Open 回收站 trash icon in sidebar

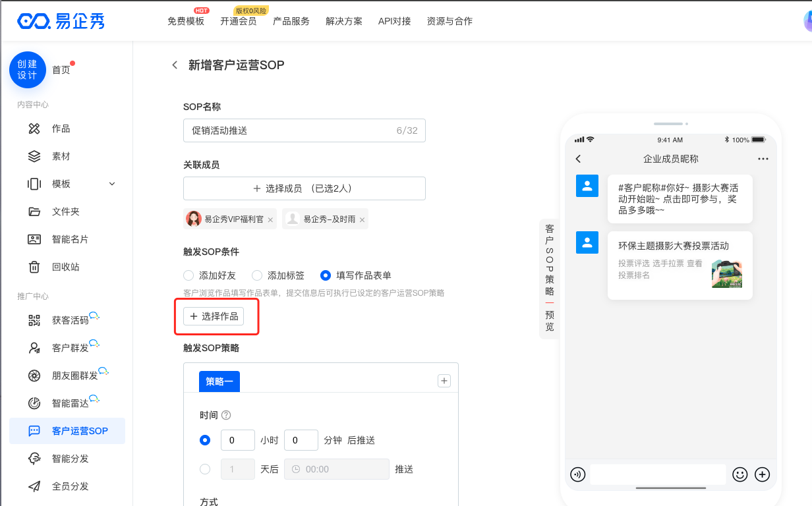click(34, 267)
